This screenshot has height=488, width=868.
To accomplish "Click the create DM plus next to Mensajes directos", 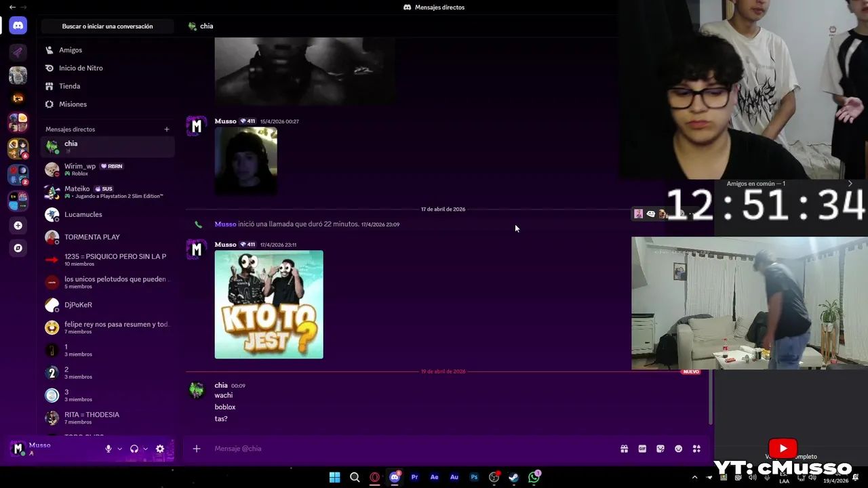I will pyautogui.click(x=167, y=129).
